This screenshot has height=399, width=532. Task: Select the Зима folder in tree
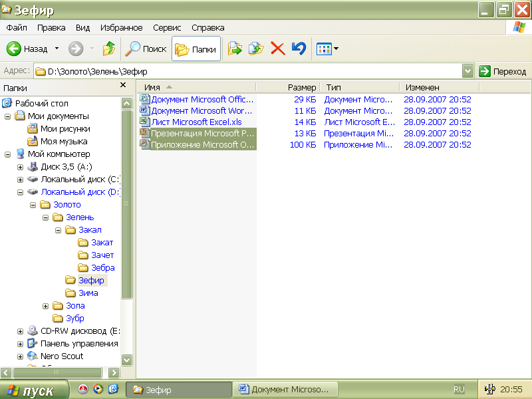[x=88, y=293]
